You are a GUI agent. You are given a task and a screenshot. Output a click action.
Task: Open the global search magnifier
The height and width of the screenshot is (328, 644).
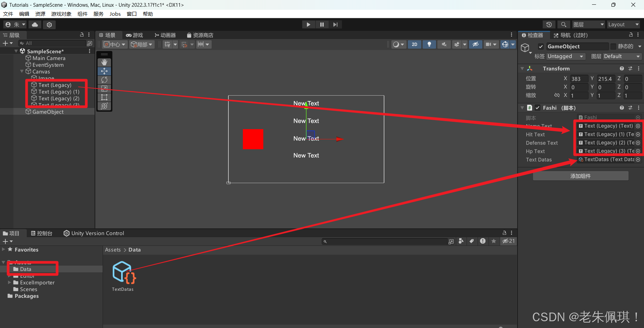coord(563,24)
